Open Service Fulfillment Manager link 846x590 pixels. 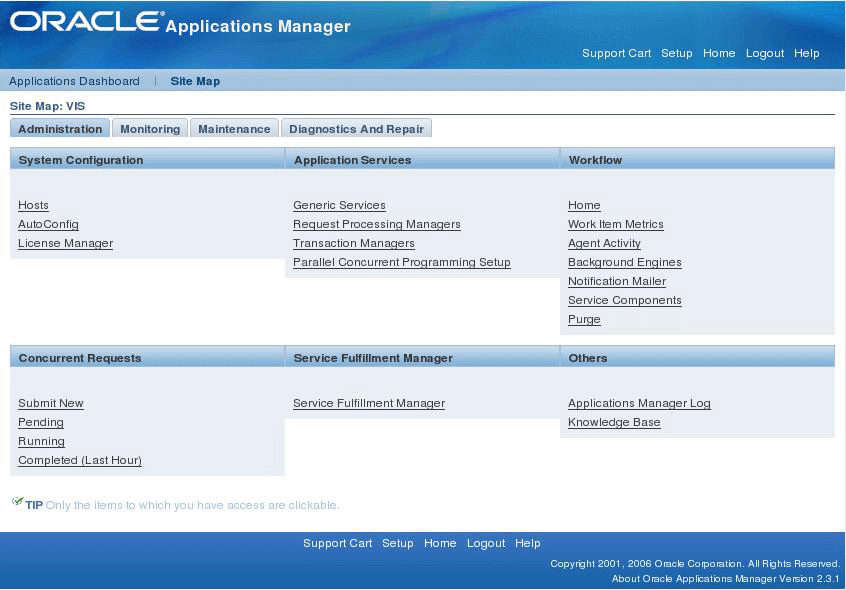pos(369,403)
